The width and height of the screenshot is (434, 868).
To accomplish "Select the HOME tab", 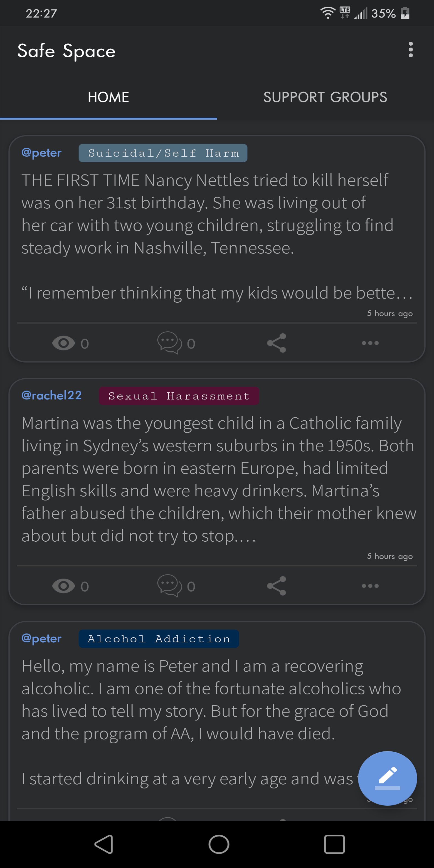I will click(108, 97).
